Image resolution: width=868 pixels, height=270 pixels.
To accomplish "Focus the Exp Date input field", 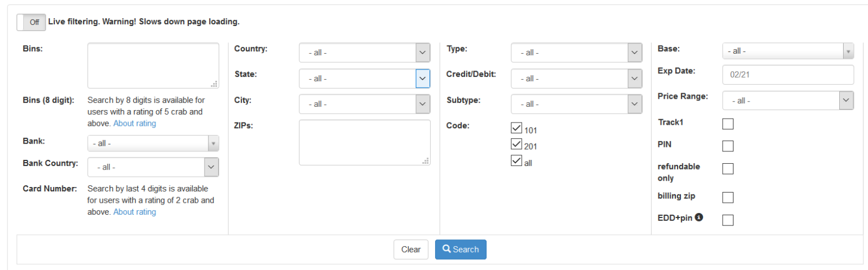I will [x=788, y=75].
